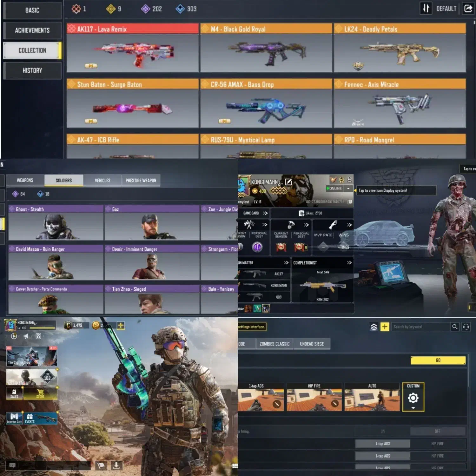Open the Tier 102 battle pass banner
The width and height of the screenshot is (476, 476).
click(32, 377)
